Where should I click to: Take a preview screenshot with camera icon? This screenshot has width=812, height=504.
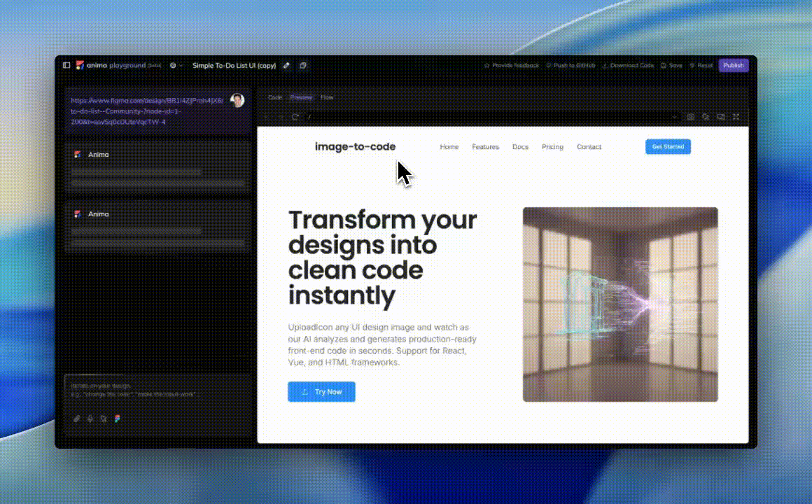coord(690,117)
